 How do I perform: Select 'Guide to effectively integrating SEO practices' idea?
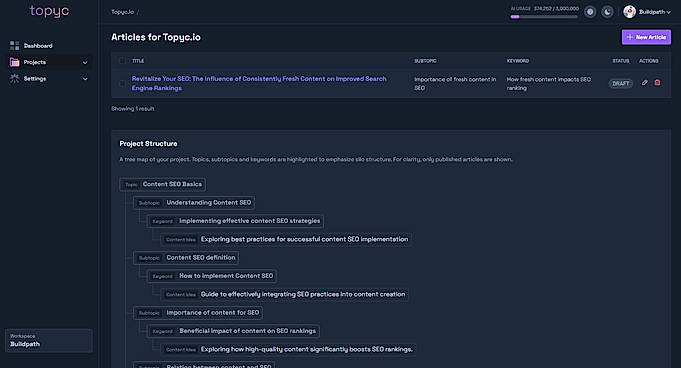tap(284, 294)
